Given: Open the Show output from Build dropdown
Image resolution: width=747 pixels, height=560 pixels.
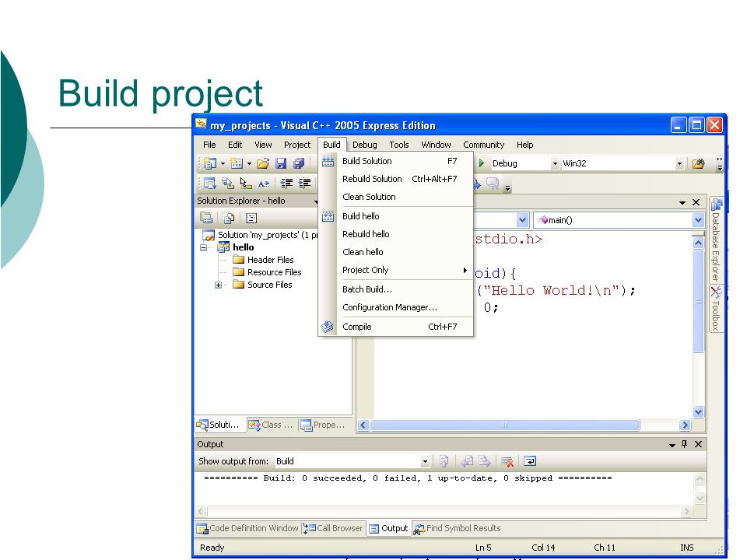Looking at the screenshot, I should coord(425,461).
